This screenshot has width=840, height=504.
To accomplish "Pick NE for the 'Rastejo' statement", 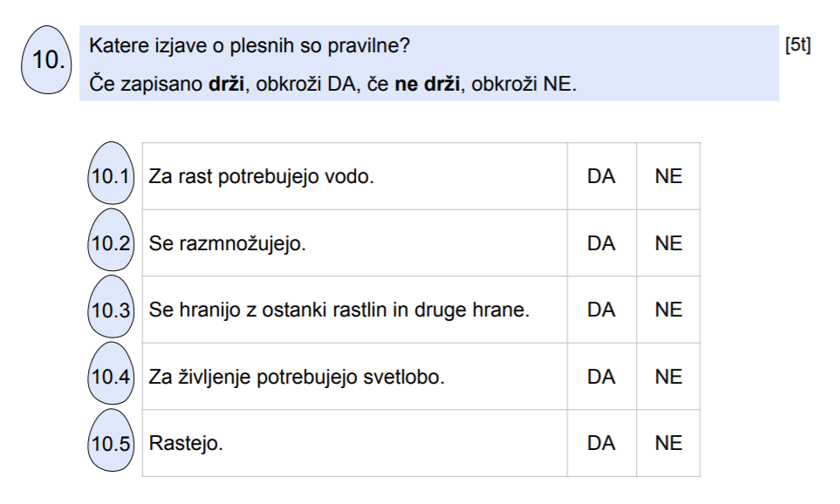I will click(668, 443).
